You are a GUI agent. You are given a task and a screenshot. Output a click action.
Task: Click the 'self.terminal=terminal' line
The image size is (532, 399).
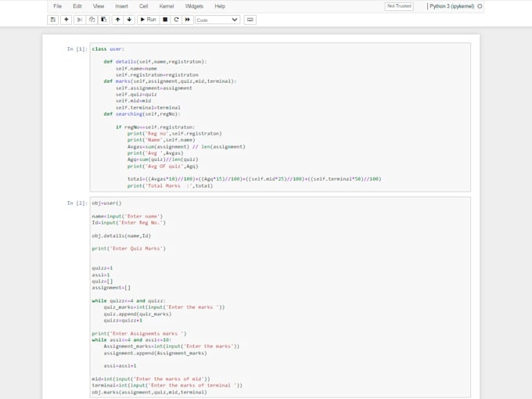pos(148,107)
